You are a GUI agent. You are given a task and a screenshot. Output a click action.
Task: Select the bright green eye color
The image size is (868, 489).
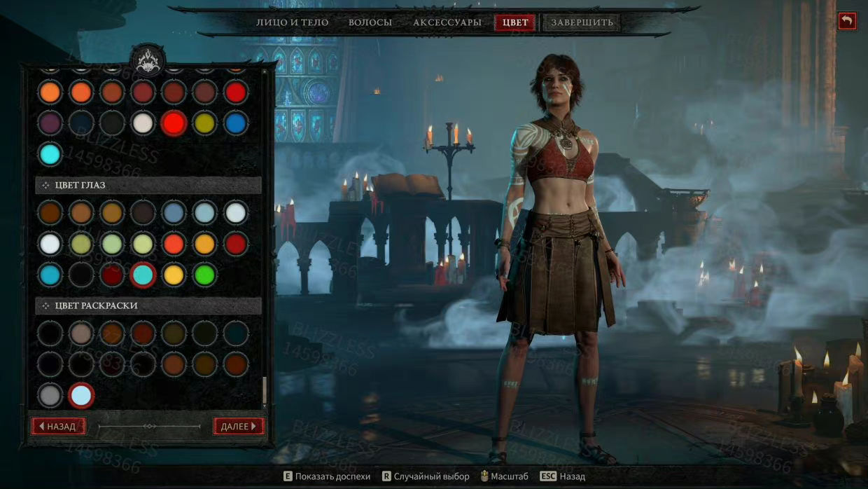[x=204, y=275]
